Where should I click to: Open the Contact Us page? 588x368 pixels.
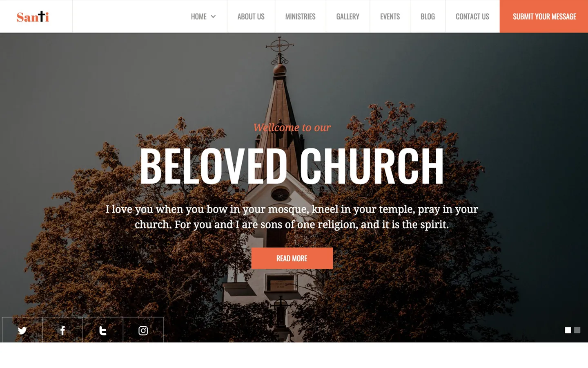(472, 16)
